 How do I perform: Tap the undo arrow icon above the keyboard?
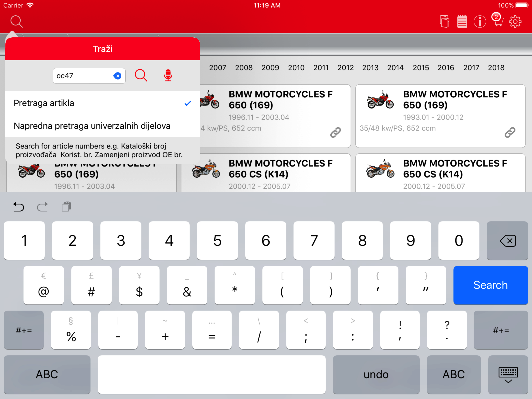18,207
